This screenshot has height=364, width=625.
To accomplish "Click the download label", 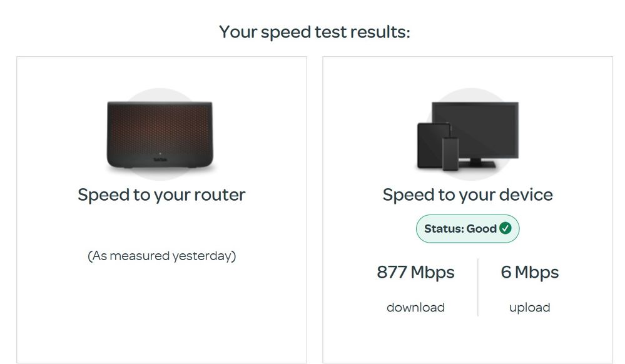I will (x=415, y=307).
